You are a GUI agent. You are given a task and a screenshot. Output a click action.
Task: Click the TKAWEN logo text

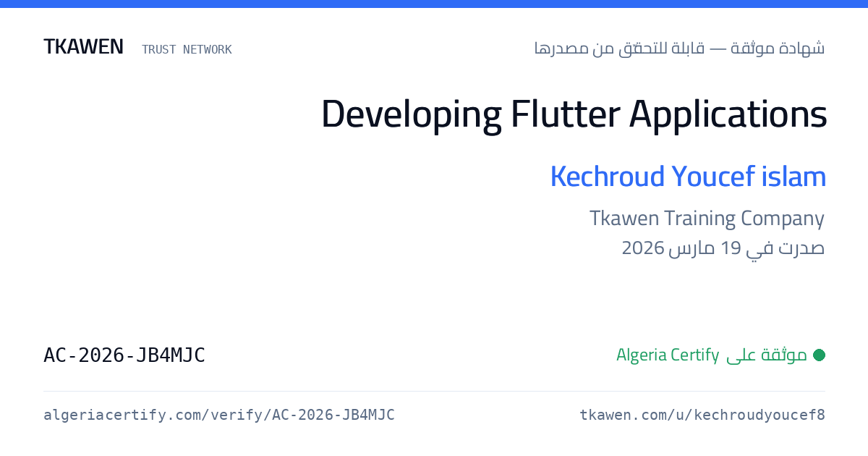click(83, 47)
